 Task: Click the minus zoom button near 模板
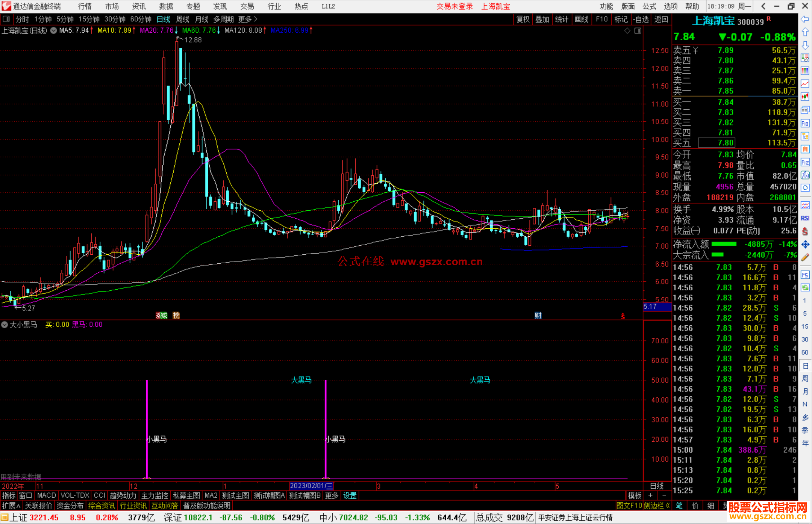pyautogui.click(x=664, y=495)
